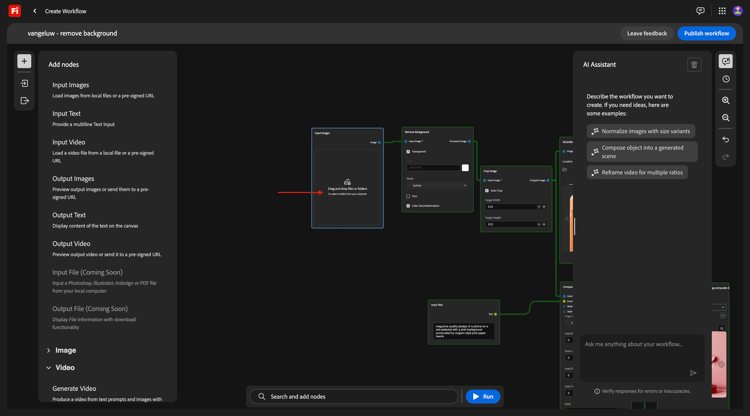The width and height of the screenshot is (750, 416).
Task: Undo the last canvas action
Action: (726, 140)
